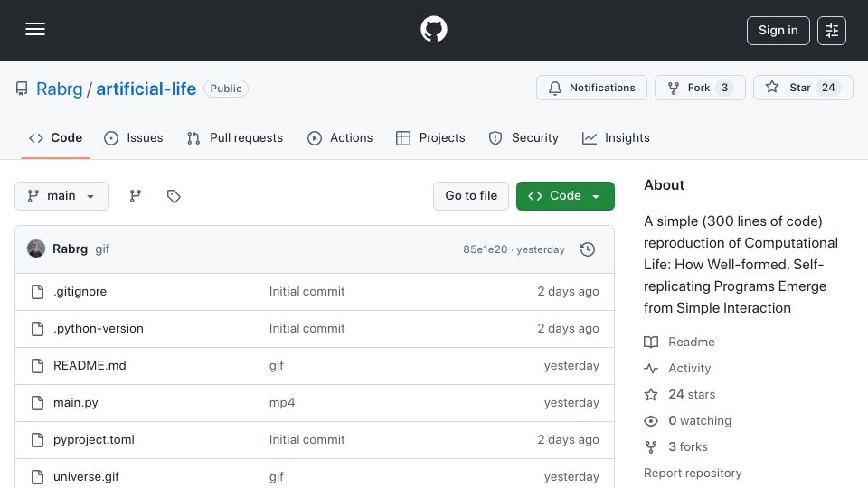
Task: Click the file icon beside main.py
Action: pos(37,403)
